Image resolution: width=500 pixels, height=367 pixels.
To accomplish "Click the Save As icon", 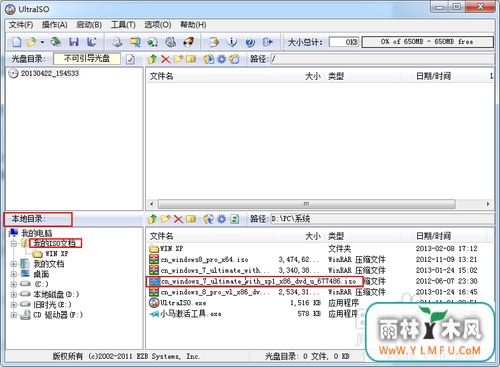I will pos(91,42).
